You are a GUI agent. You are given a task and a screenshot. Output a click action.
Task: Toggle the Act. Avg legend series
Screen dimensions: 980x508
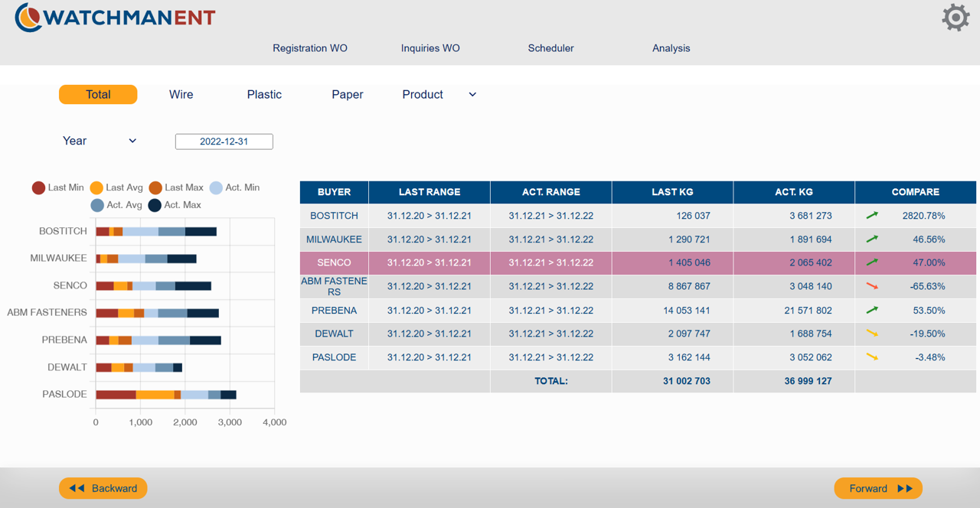point(116,205)
